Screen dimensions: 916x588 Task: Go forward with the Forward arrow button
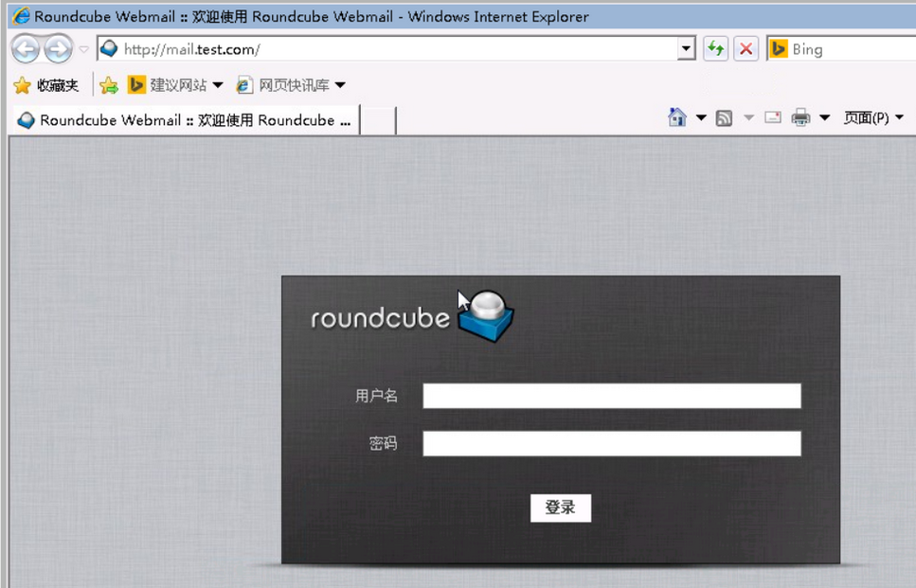pyautogui.click(x=59, y=49)
